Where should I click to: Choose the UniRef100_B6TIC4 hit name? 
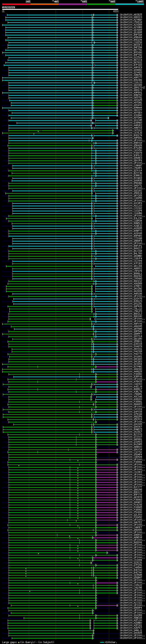coord(131,60)
